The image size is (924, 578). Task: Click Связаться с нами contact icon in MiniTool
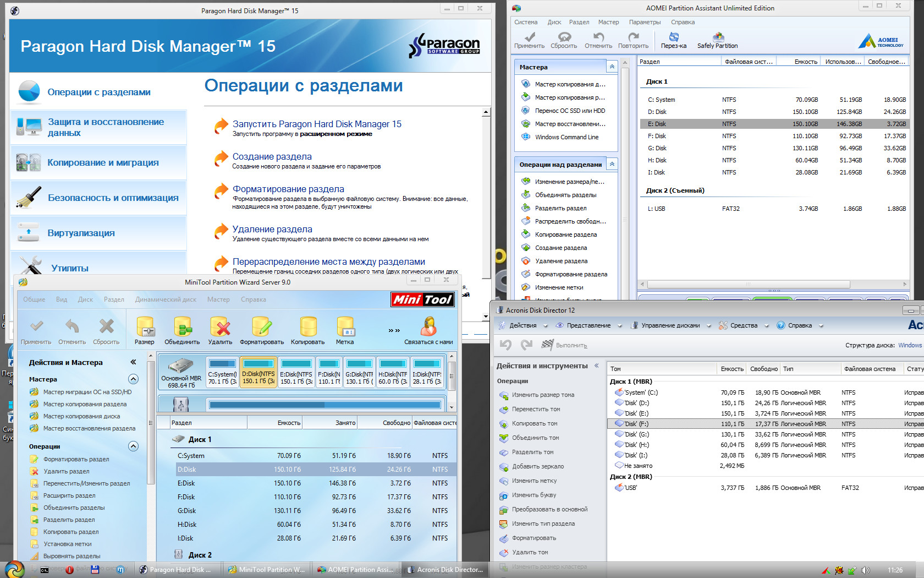point(428,326)
